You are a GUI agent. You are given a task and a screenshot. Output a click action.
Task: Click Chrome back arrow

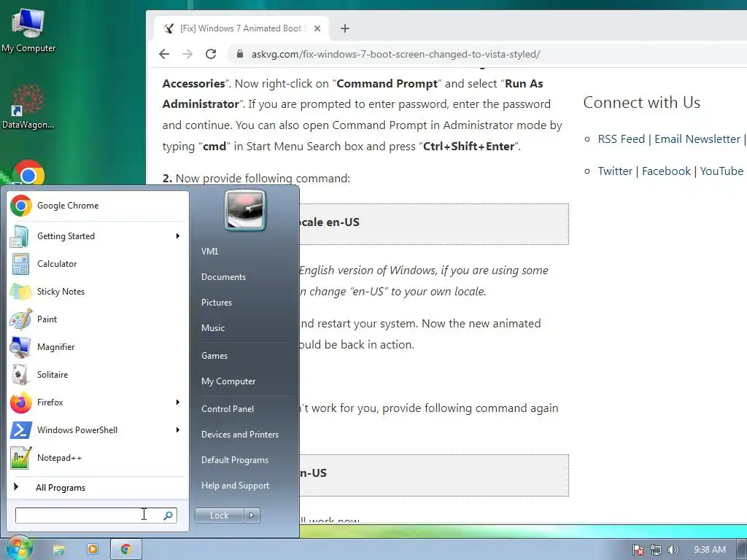(164, 54)
